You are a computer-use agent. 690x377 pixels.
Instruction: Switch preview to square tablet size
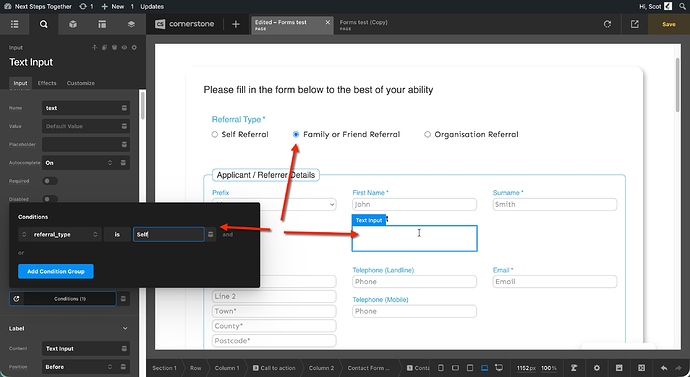click(x=470, y=368)
